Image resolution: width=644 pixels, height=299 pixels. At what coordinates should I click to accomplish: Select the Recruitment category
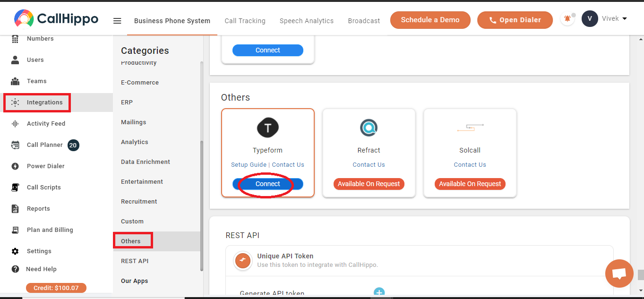pyautogui.click(x=139, y=202)
